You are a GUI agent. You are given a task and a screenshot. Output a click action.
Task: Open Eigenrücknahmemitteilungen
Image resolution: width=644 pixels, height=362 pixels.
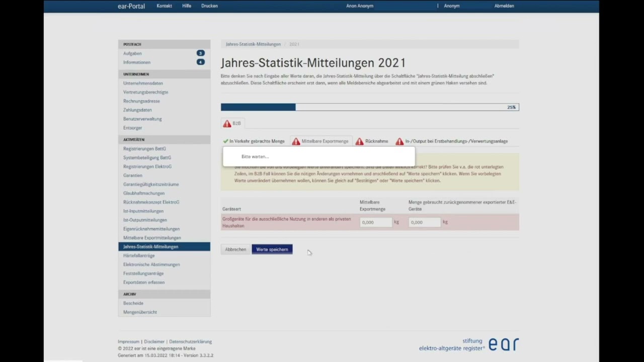click(x=151, y=229)
